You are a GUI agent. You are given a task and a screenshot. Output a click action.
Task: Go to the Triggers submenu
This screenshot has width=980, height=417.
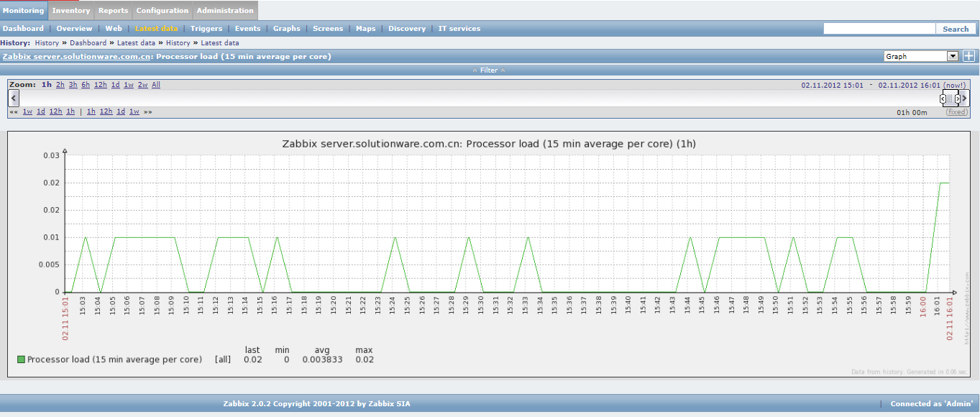206,29
